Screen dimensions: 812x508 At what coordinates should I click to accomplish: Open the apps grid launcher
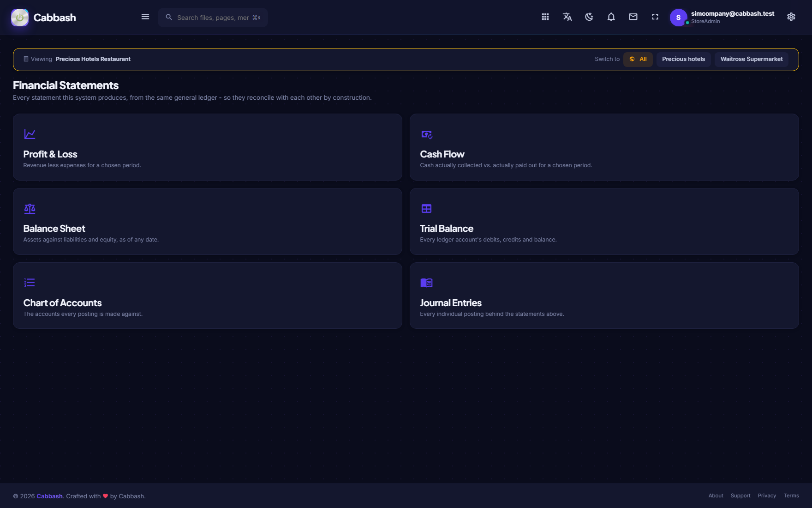(x=545, y=17)
